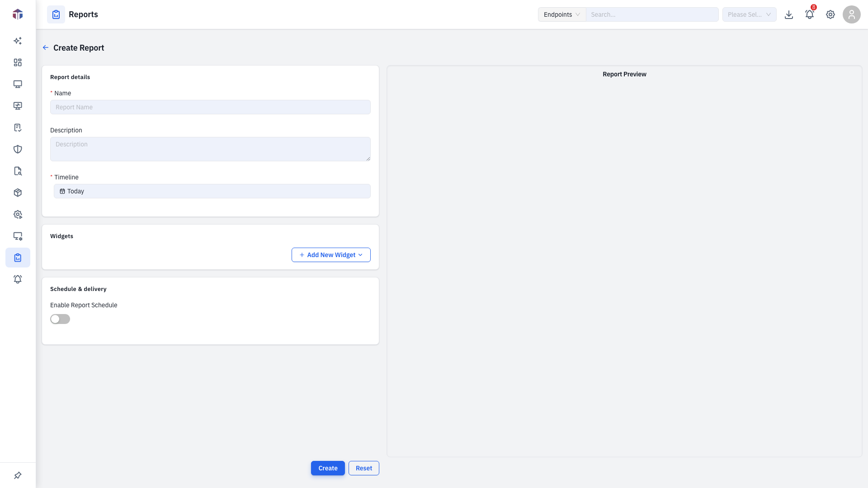
Task: Open the checklist document icon in sidebar
Action: (18, 127)
